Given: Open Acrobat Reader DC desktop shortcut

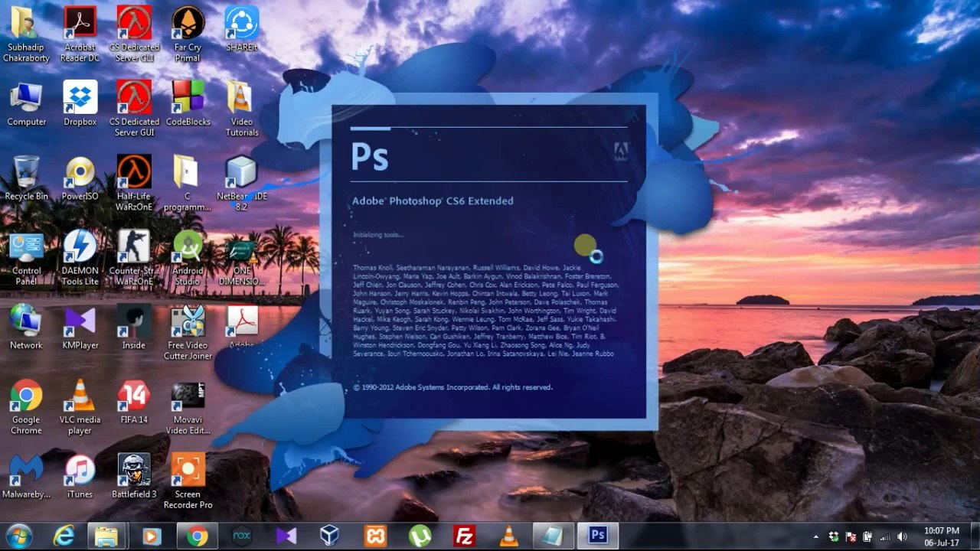Looking at the screenshot, I should click(x=80, y=34).
